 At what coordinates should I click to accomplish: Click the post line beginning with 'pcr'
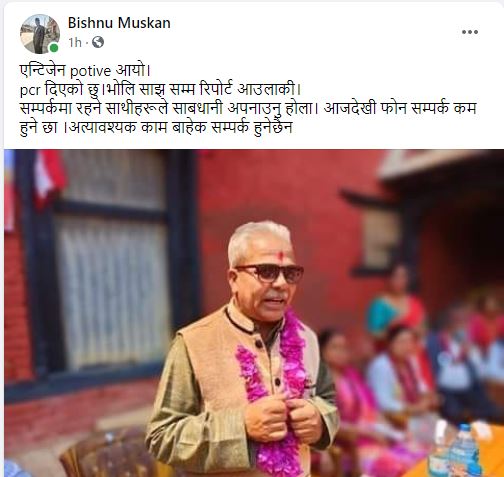point(161,89)
